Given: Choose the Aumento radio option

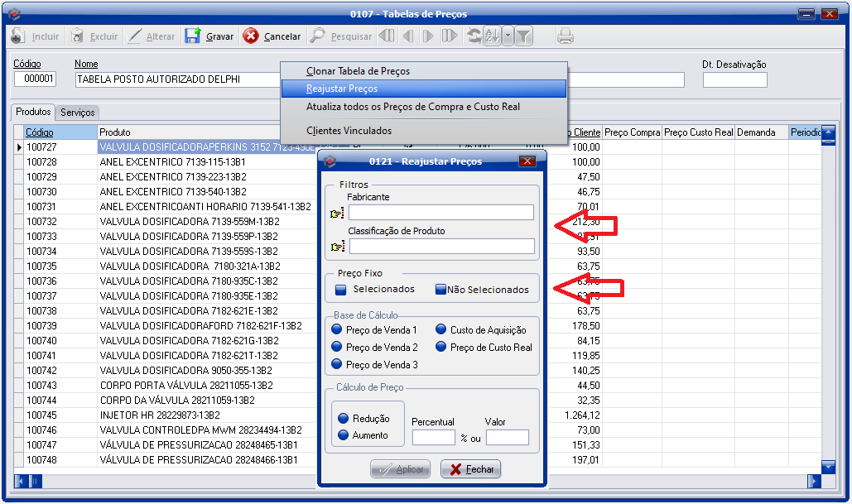Looking at the screenshot, I should coord(344,435).
